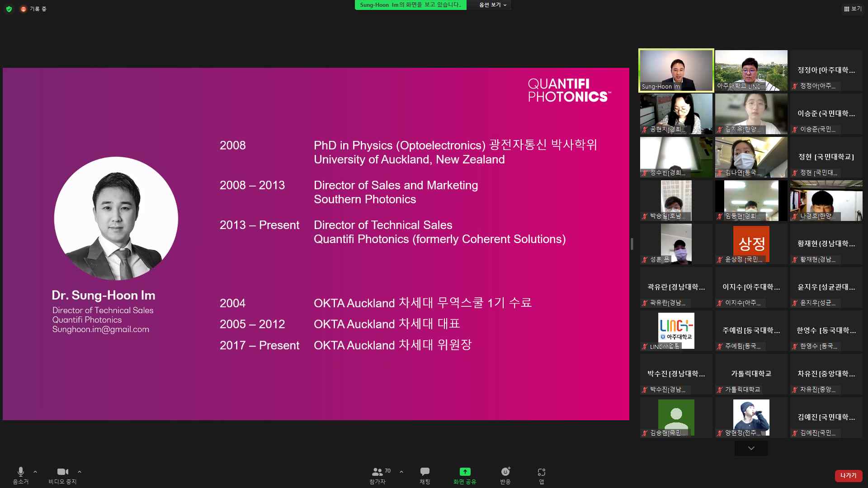Click the green Share Screen icon
The image size is (868, 488).
pyautogui.click(x=465, y=472)
